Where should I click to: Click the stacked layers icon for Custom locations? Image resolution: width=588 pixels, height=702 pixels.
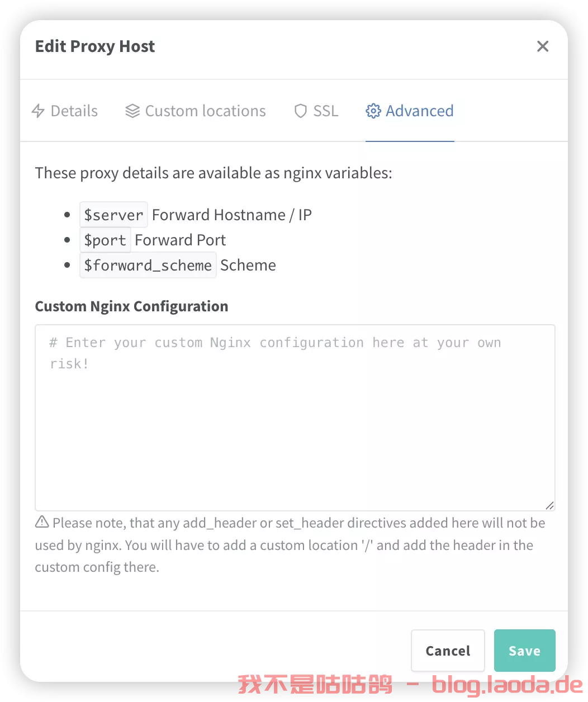click(x=132, y=111)
